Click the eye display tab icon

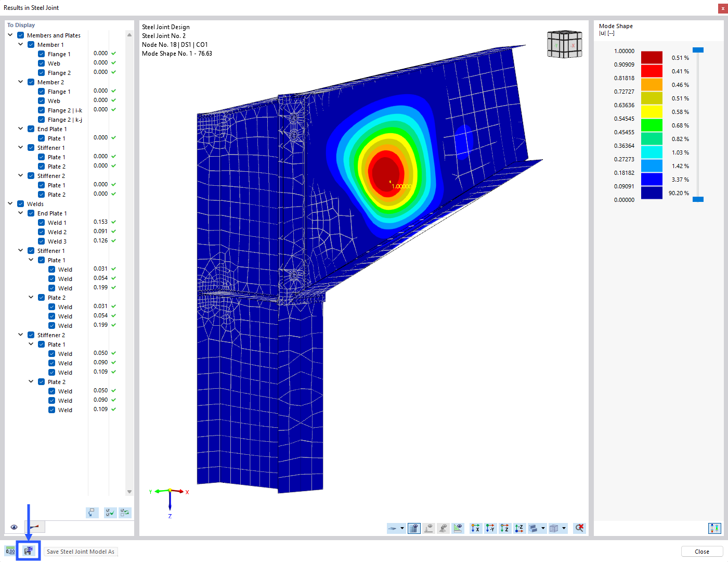coord(14,527)
